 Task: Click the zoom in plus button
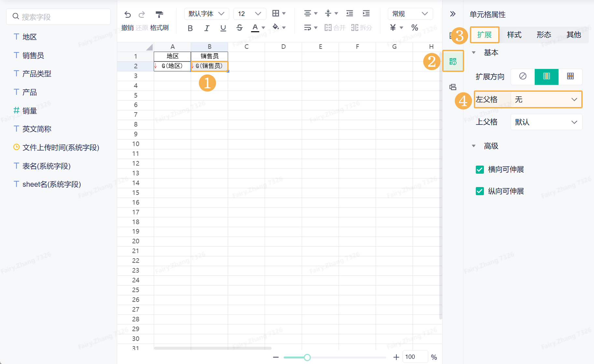coord(396,357)
